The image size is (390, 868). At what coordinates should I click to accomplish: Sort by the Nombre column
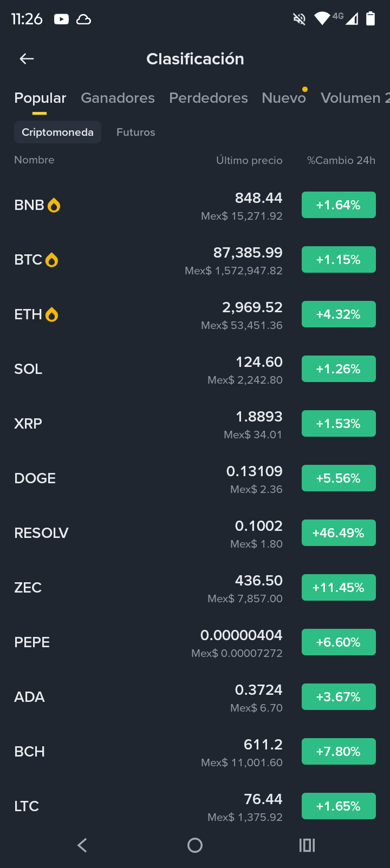point(34,160)
